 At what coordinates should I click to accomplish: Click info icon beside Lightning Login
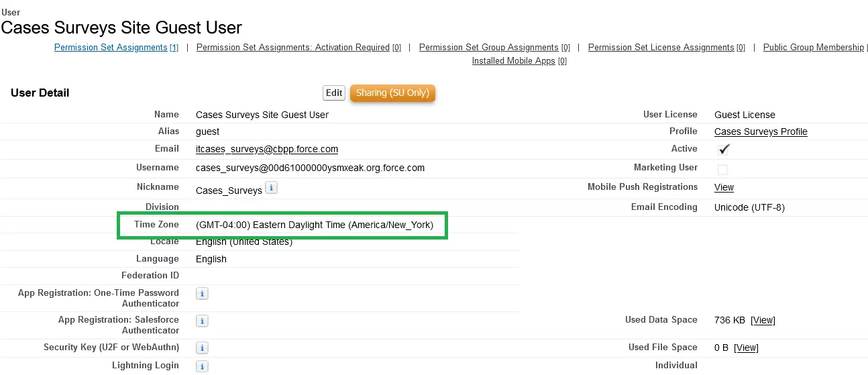click(202, 366)
